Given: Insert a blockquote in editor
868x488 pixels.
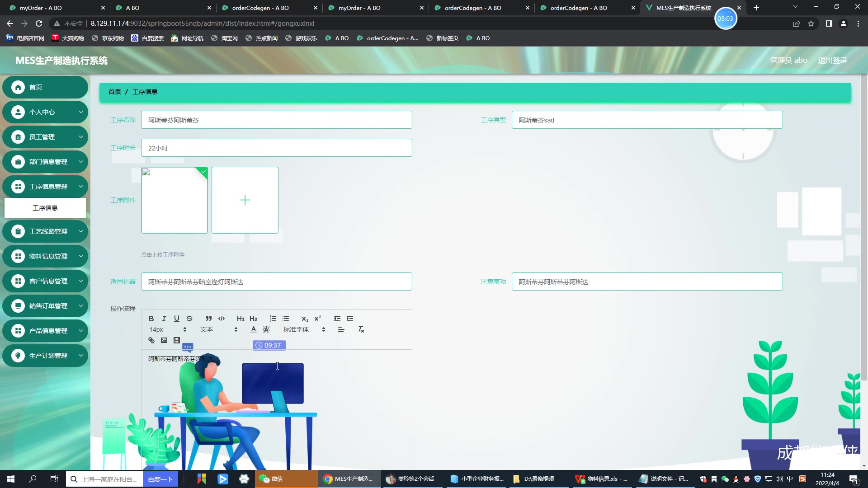Looking at the screenshot, I should [208, 319].
